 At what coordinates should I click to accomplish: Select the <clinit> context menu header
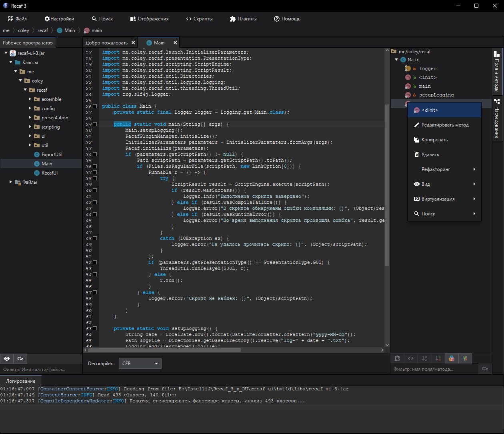pyautogui.click(x=444, y=110)
